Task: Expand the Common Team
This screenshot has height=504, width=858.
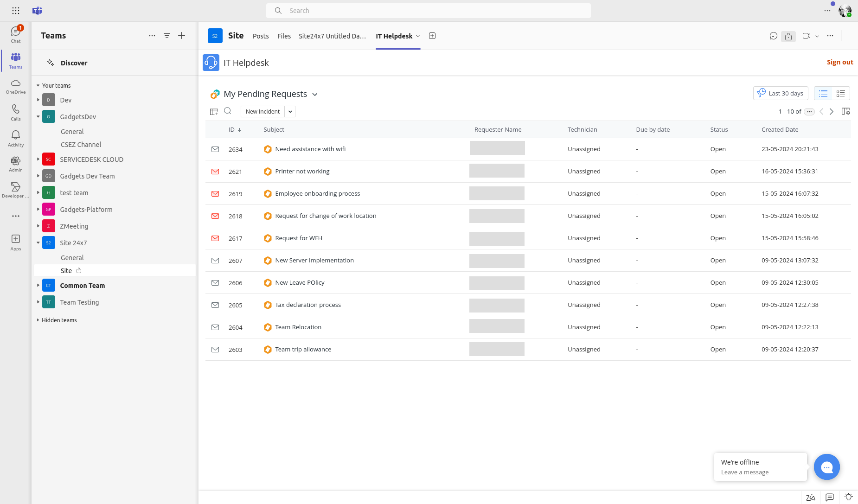Action: tap(38, 285)
